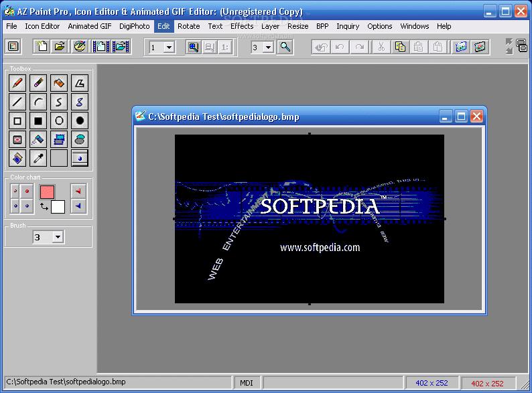Select the rectangular region selection tool
The width and height of the screenshot is (532, 393).
pos(59,139)
